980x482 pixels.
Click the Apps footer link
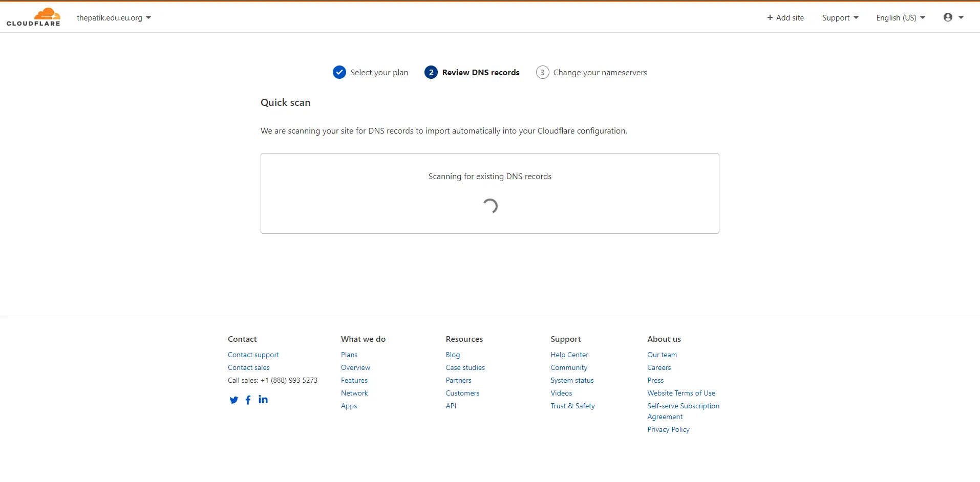(349, 406)
